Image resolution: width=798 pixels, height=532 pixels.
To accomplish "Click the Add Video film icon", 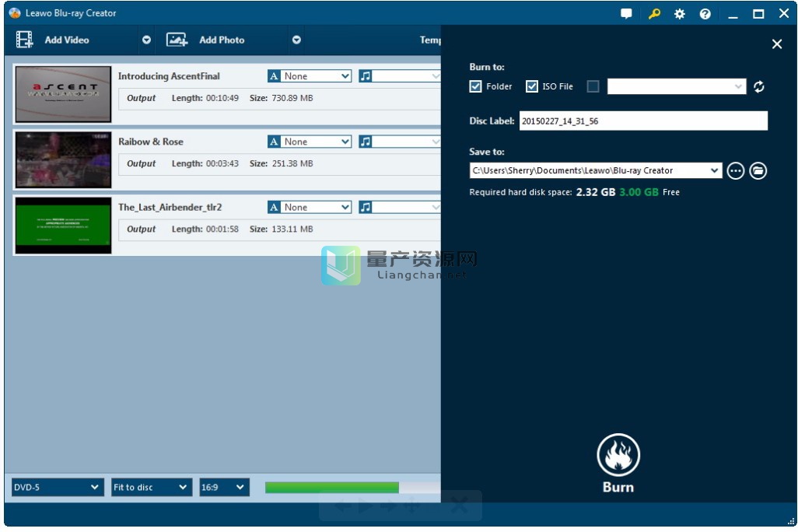I will [x=24, y=40].
